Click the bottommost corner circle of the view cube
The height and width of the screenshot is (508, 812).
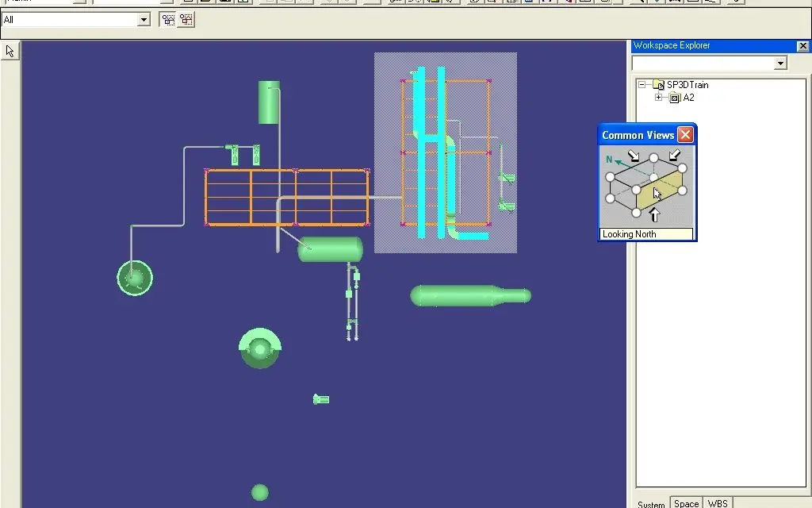(x=637, y=213)
